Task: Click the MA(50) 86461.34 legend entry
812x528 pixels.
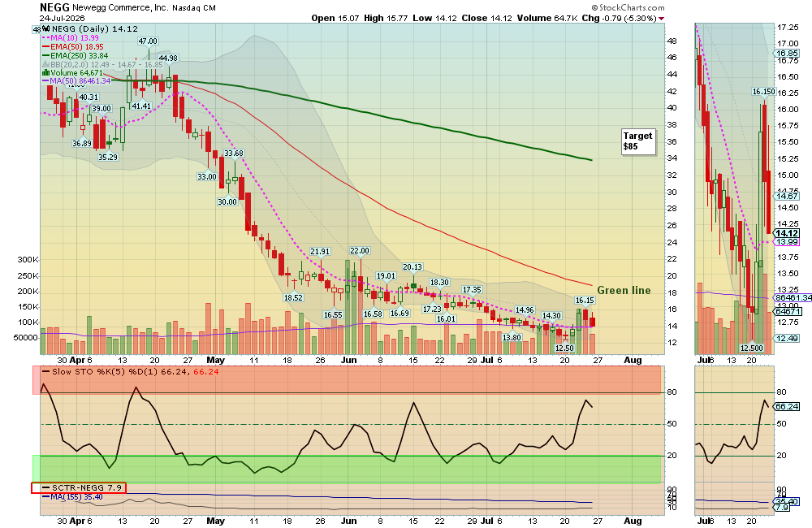Action: [x=76, y=81]
